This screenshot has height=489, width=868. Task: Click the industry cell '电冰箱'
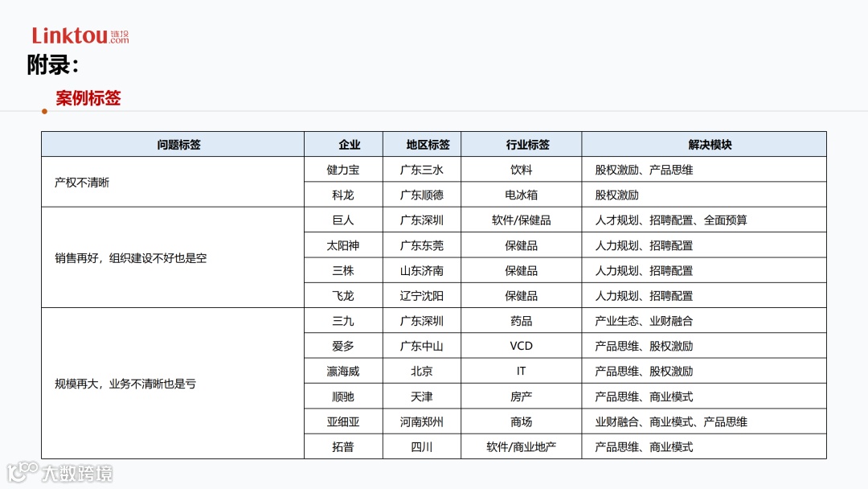[522, 195]
